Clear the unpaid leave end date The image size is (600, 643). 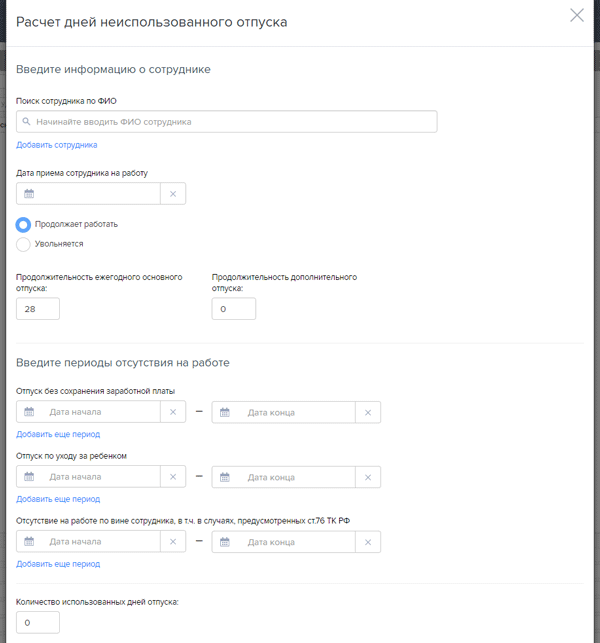[368, 412]
